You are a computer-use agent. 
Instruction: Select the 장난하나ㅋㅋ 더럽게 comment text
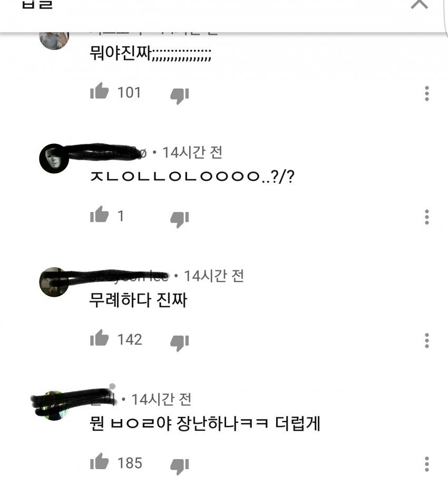point(248,423)
